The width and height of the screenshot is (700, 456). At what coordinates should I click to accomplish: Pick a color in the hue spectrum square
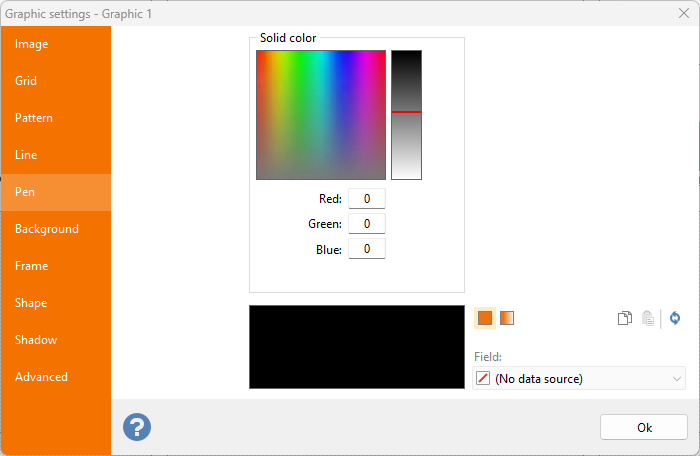click(321, 114)
